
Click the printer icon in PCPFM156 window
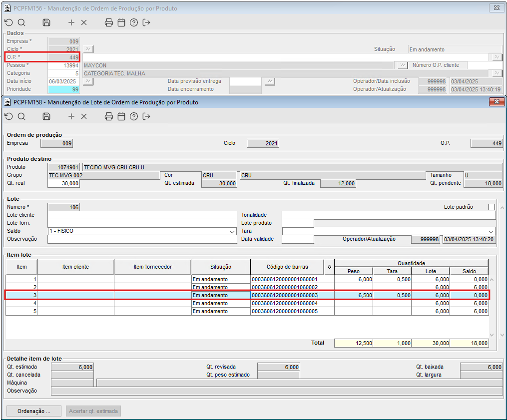coord(109,22)
